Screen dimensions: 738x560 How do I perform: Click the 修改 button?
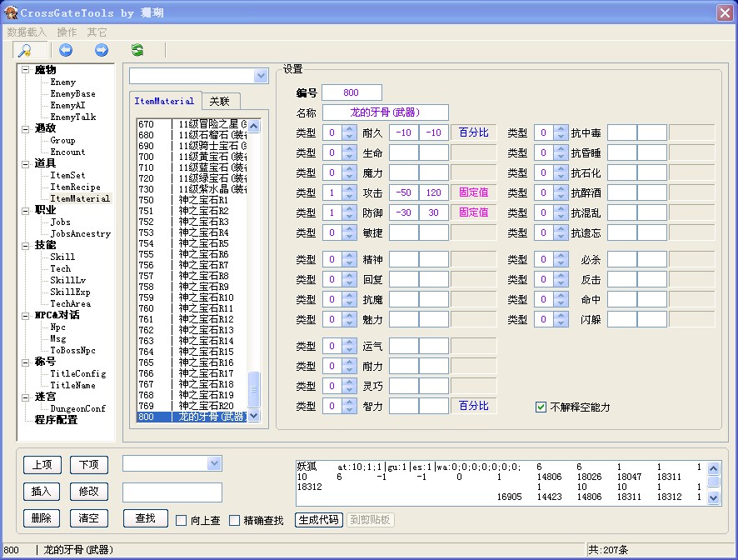pyautogui.click(x=88, y=492)
